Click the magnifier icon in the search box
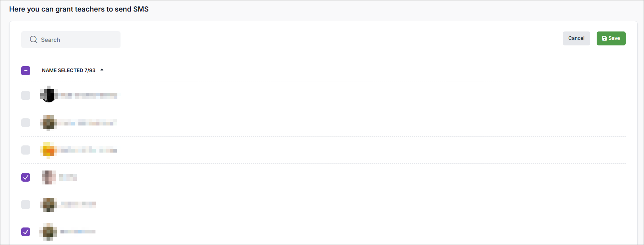Image resolution: width=644 pixels, height=245 pixels. pos(33,40)
